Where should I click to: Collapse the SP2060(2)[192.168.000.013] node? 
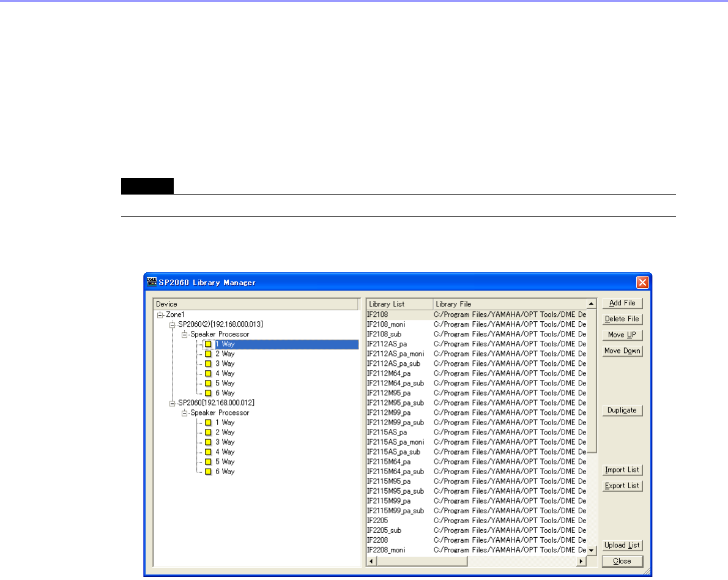[173, 325]
